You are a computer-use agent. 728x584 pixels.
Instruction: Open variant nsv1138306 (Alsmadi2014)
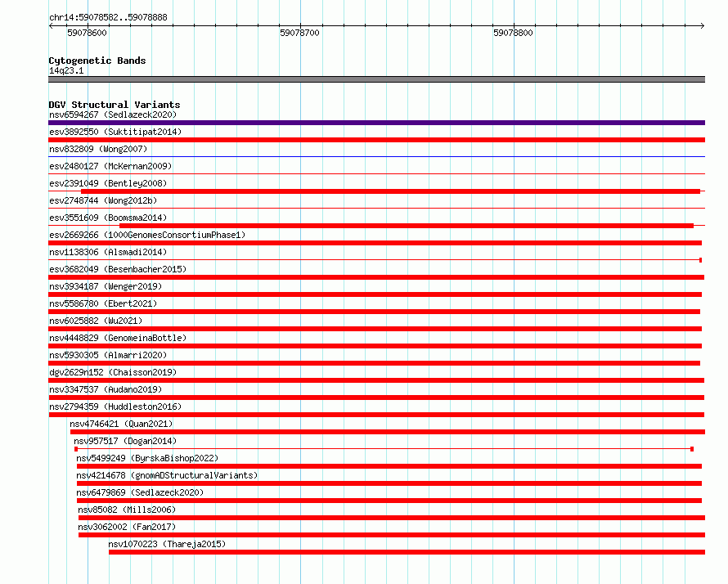108,252
